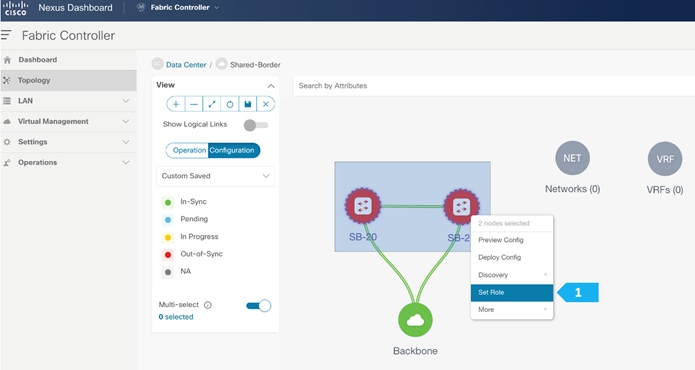Click the gray NA legend dot
Screen dimensions: 695x370
(x=168, y=272)
